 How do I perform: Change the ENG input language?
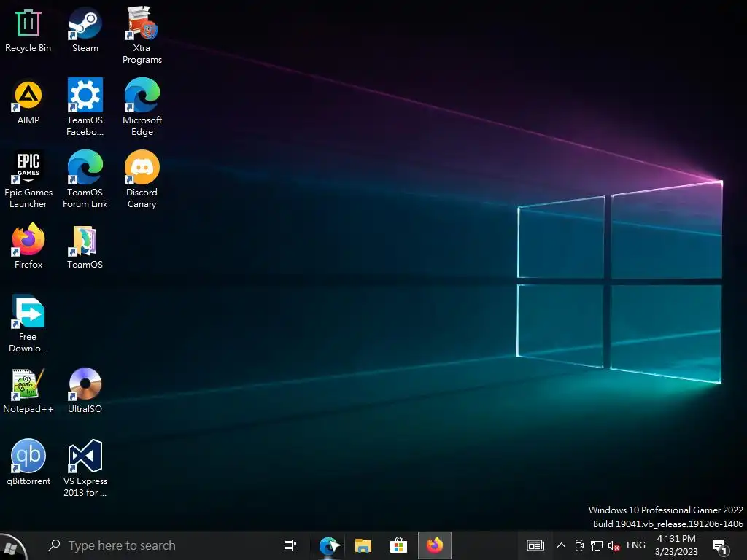click(x=636, y=545)
